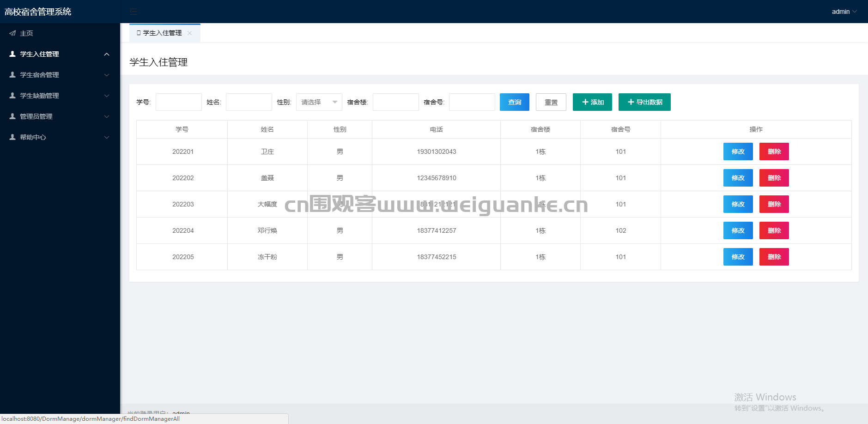Close the 学生入住管理 tab with the X
The width and height of the screenshot is (868, 424).
(190, 33)
